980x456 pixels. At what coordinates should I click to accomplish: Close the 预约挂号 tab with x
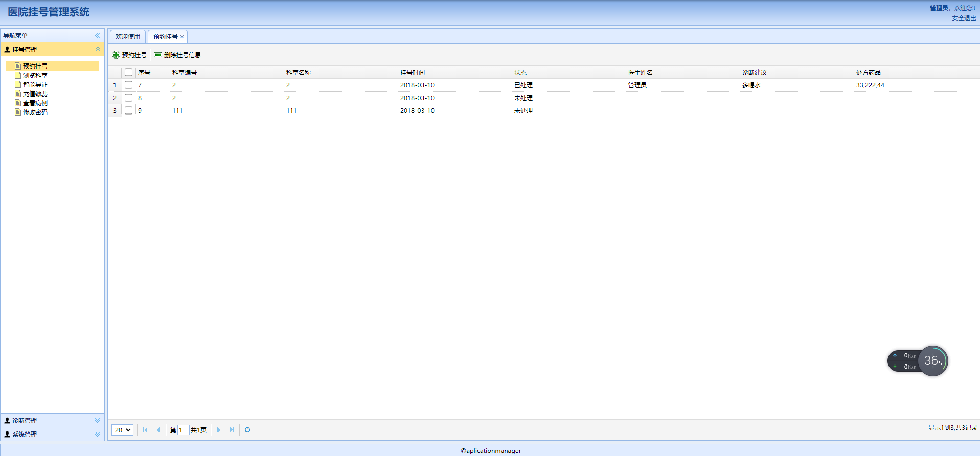point(182,37)
